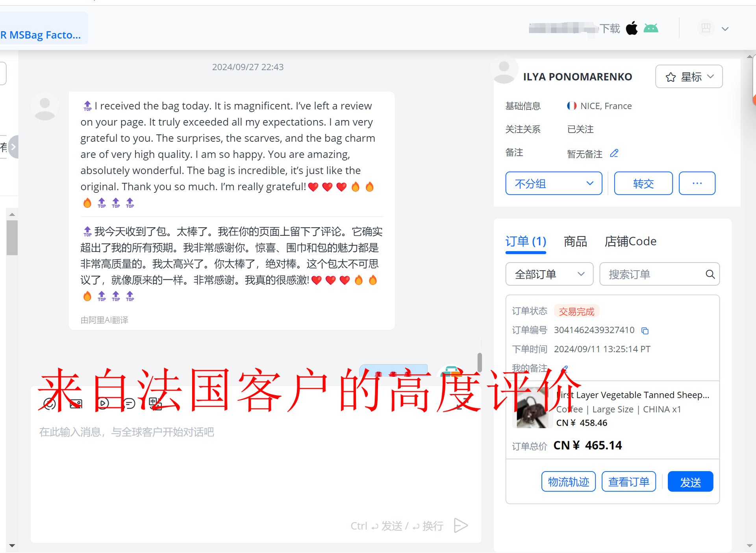Click the product thumbnail of the bag
Viewport: 756px width, 553px height.
coord(532,409)
